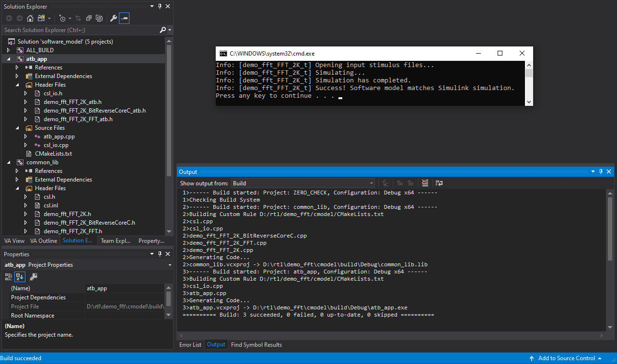This screenshot has width=617, height=364.
Task: Toggle Preview Selected Items button
Action: (124, 18)
